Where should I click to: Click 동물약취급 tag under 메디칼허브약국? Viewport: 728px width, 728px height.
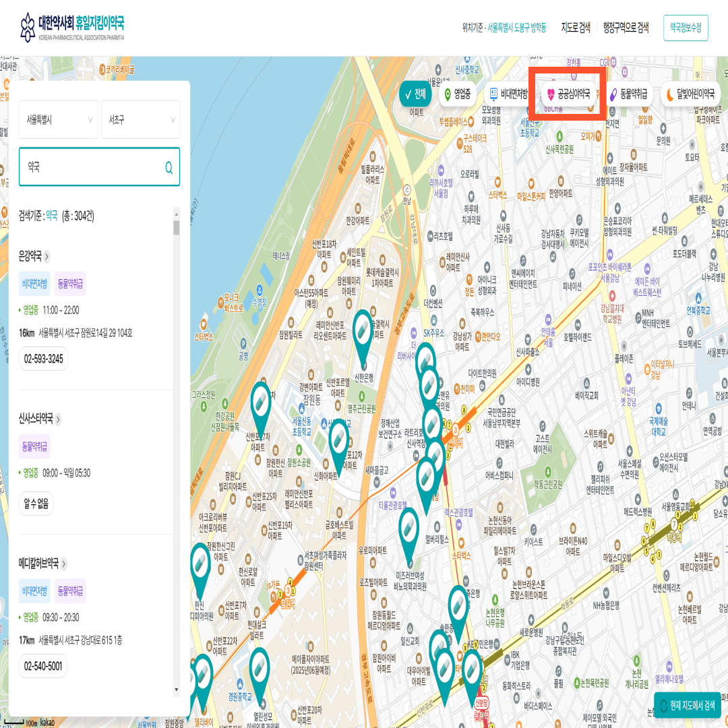pos(71,591)
